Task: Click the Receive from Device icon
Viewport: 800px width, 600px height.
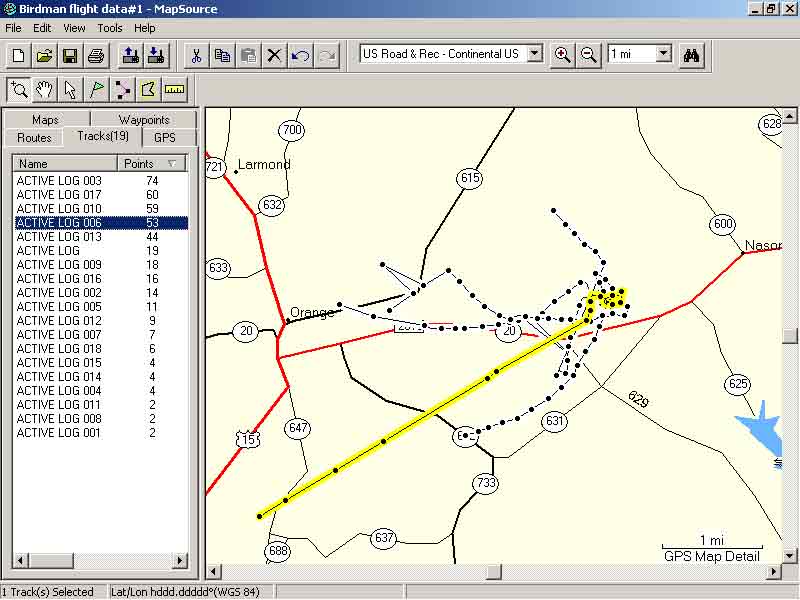Action: pyautogui.click(x=156, y=55)
